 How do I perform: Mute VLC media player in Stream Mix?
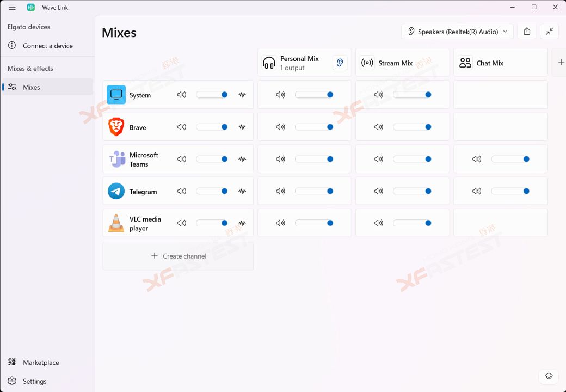click(x=378, y=223)
